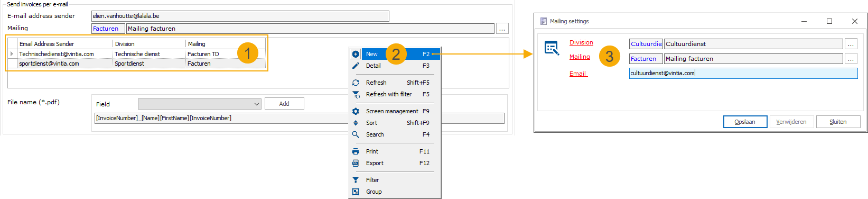Click the Search magnifier icon
The height and width of the screenshot is (199, 868).
(356, 134)
